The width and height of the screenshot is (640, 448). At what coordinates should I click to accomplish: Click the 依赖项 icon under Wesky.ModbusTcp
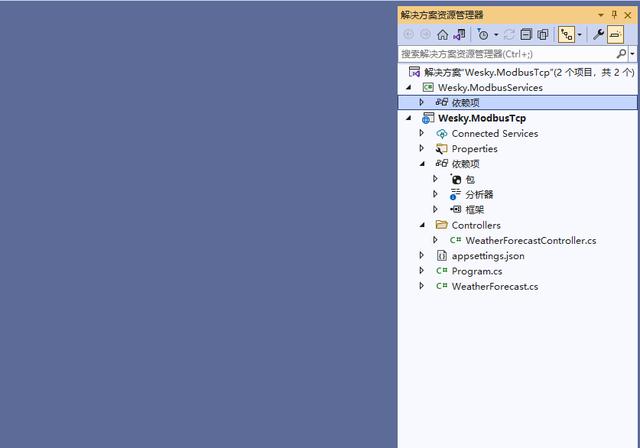click(x=442, y=164)
